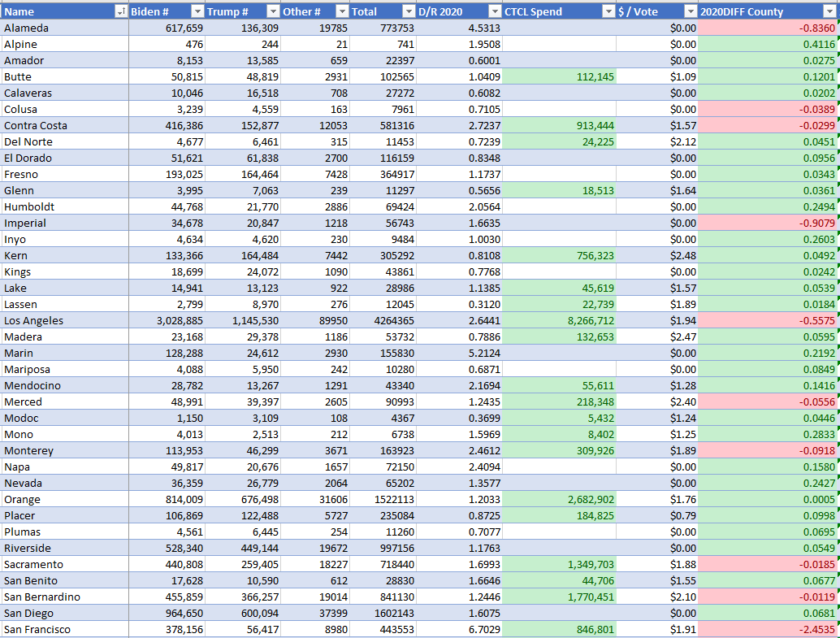Select CTCL Spend cell 8,266,712
This screenshot has height=638, width=840.
point(559,320)
